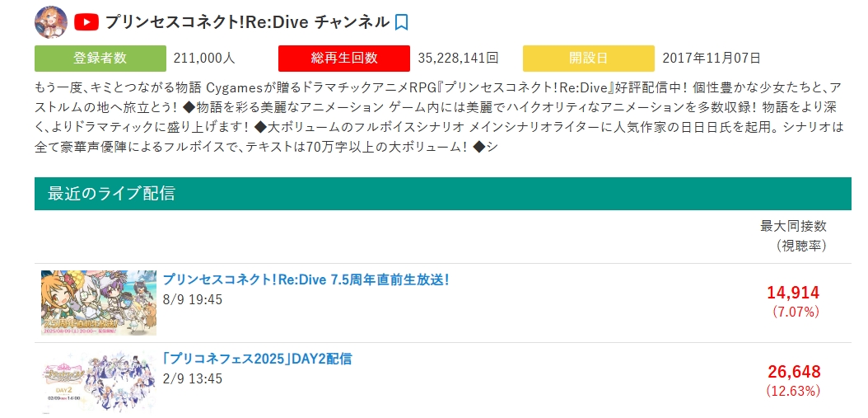Select the total views 35,228,141回
This screenshot has width=868, height=418.
(458, 59)
